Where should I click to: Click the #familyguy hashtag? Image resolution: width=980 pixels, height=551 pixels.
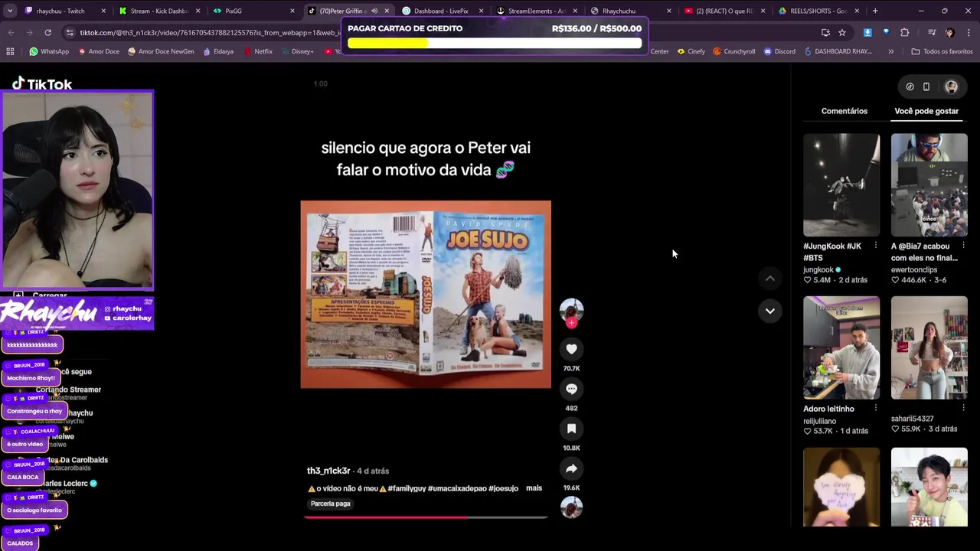click(x=407, y=488)
